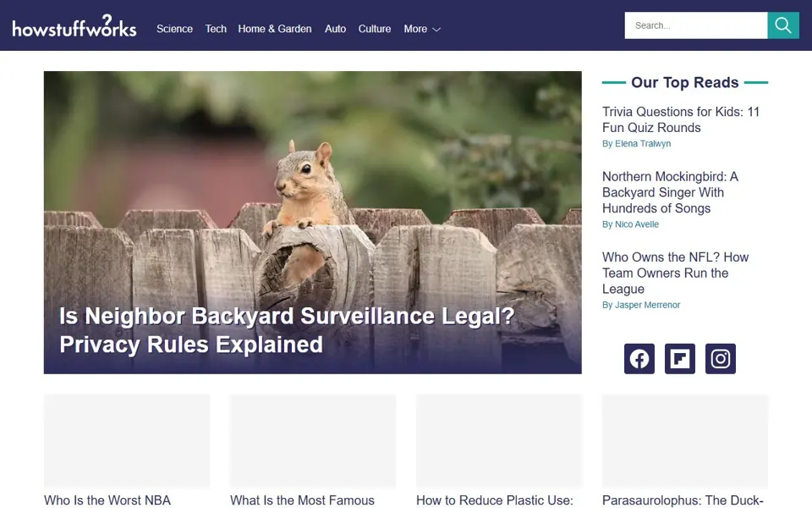Open What Is the Most Famous article
This screenshot has width=812, height=508.
coord(302,500)
